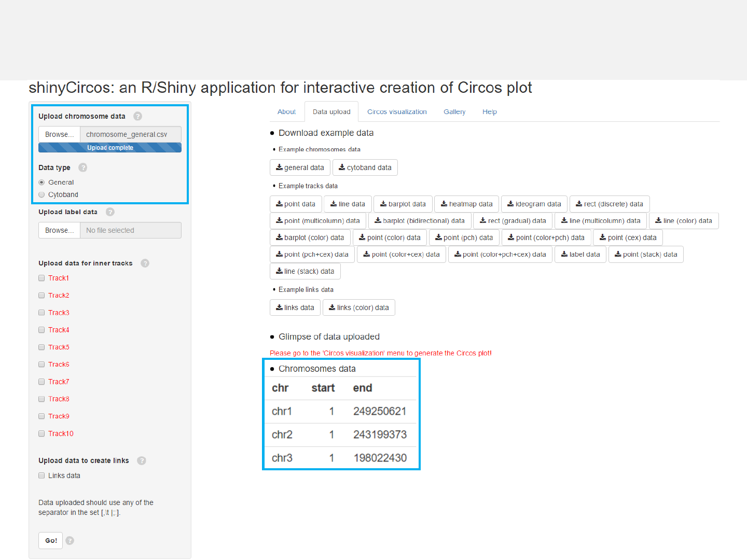Click the chr2 end value 243199373
This screenshot has width=747, height=560.
pos(380,435)
